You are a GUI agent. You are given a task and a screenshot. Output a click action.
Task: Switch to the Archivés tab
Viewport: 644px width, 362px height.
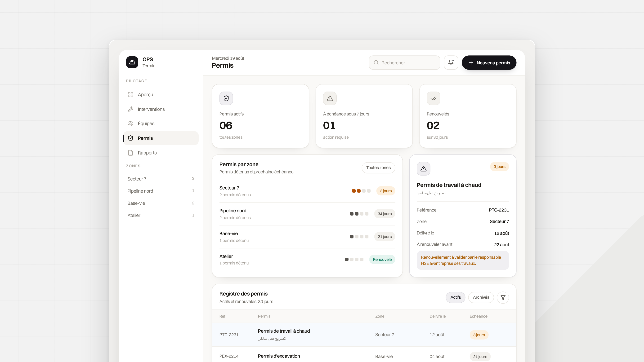click(481, 297)
